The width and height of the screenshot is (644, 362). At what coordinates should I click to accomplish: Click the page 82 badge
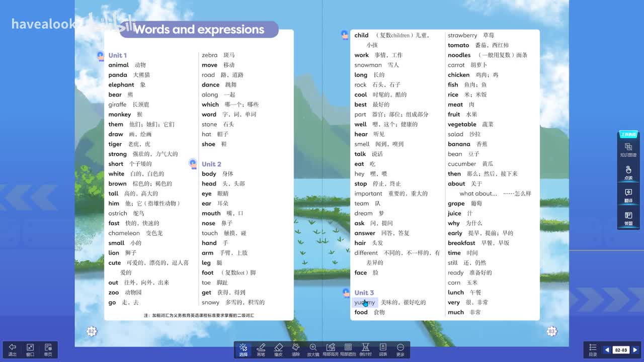point(92,331)
